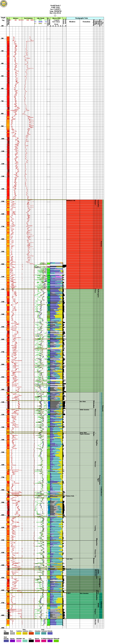The width and height of the screenshot is (135, 644).
Task: Select the Clay pattern swatch in the legend
Action: 6,633
